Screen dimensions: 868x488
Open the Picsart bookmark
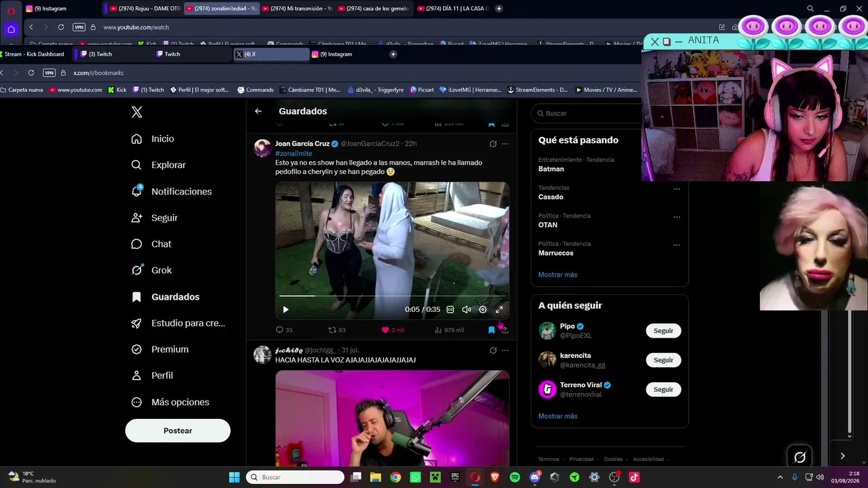pos(422,90)
